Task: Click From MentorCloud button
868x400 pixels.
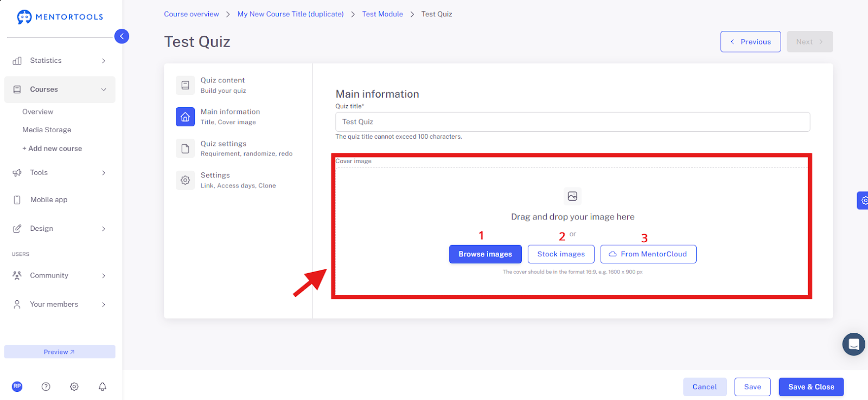Action: [648, 254]
